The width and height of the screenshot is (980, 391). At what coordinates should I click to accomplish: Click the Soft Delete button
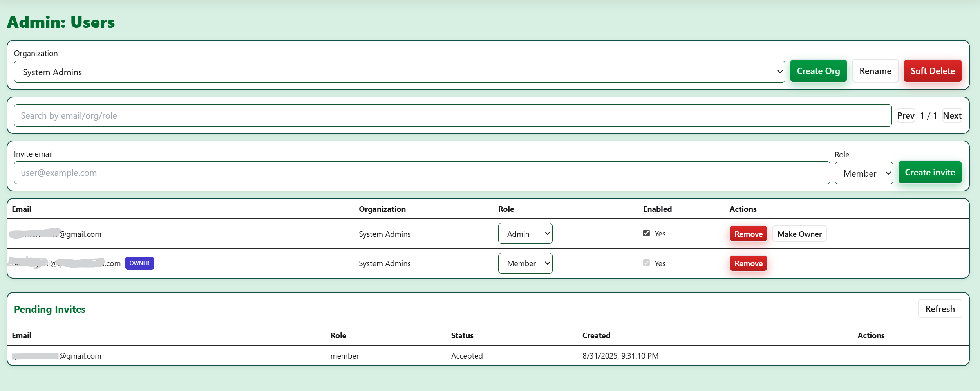tap(933, 71)
